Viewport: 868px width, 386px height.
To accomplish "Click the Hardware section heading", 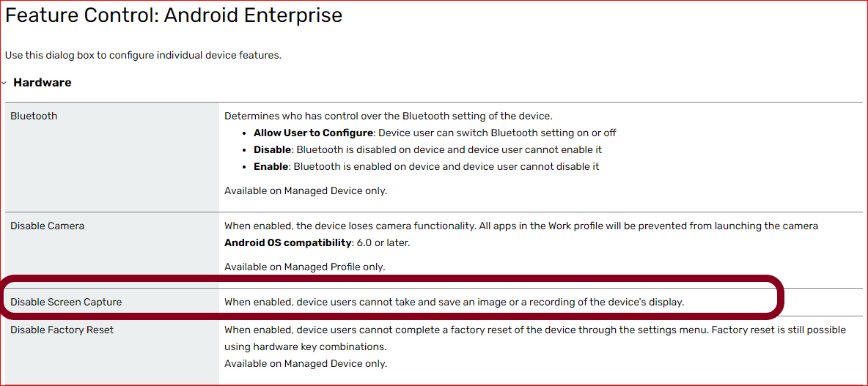I will tap(43, 83).
